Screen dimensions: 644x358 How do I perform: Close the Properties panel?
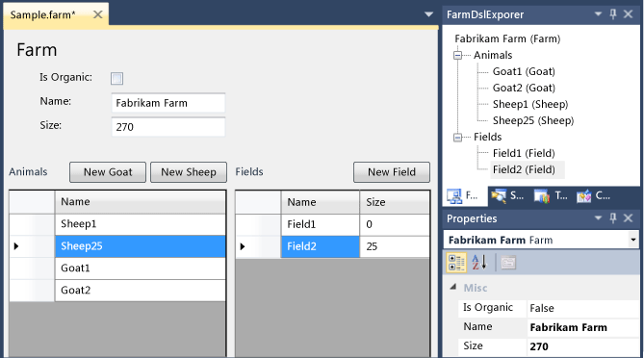point(628,218)
